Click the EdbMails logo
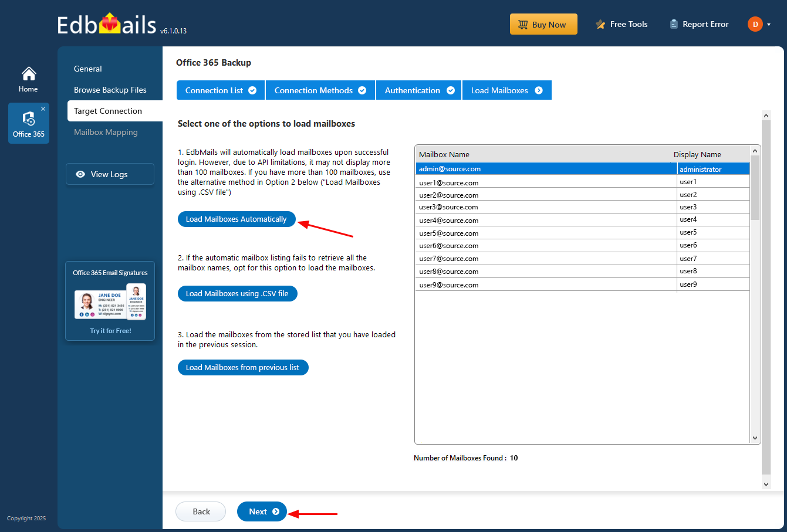Image resolution: width=787 pixels, height=532 pixels. [x=107, y=25]
